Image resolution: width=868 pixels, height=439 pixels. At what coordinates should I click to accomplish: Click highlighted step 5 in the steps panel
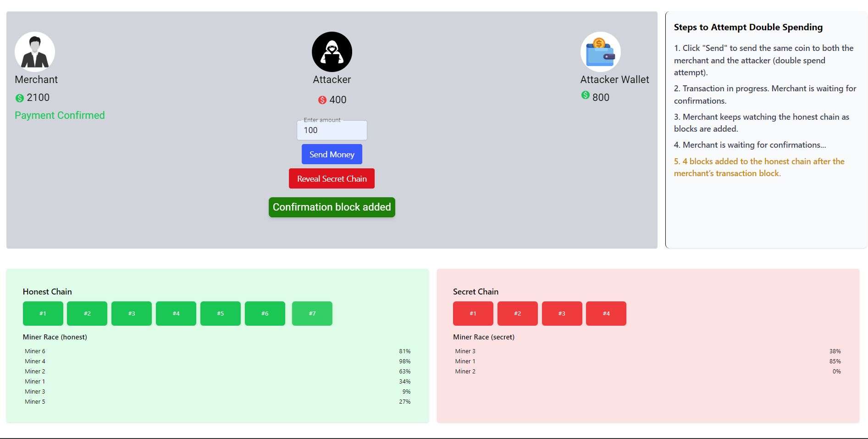(x=759, y=167)
